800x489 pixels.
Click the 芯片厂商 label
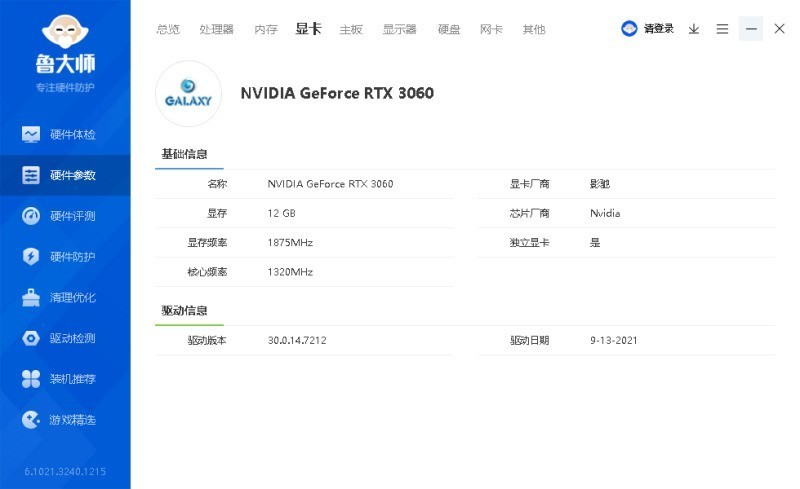(x=530, y=213)
